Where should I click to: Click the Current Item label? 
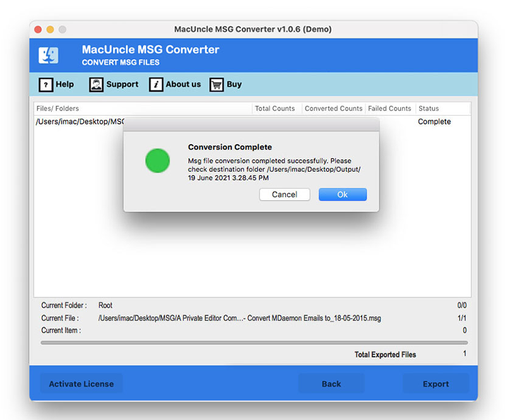pos(61,330)
